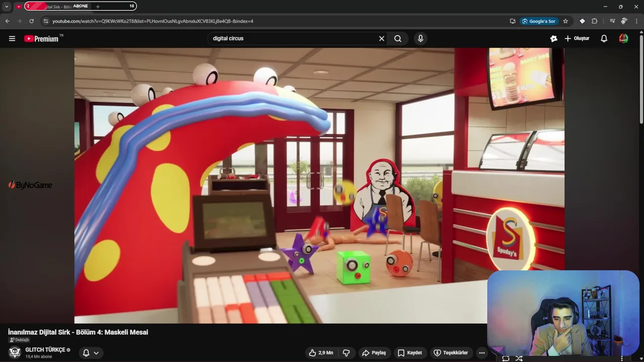This screenshot has width=644, height=362.
Task: Run search with the magnifier button
Action: pyautogui.click(x=398, y=38)
